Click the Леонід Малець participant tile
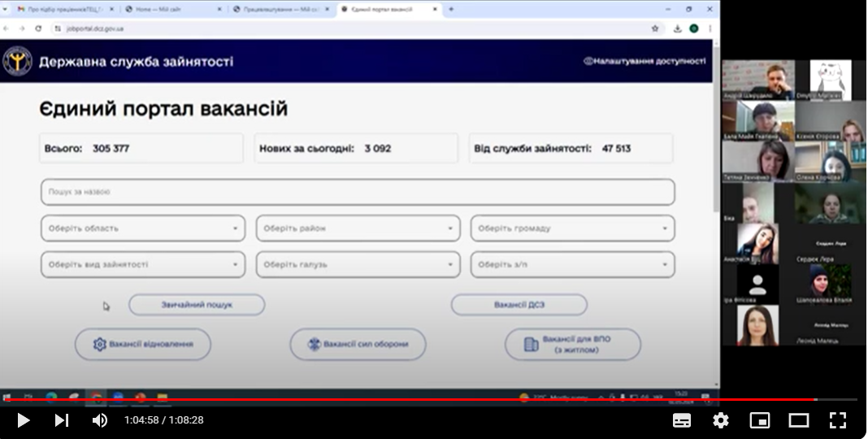 [831, 324]
